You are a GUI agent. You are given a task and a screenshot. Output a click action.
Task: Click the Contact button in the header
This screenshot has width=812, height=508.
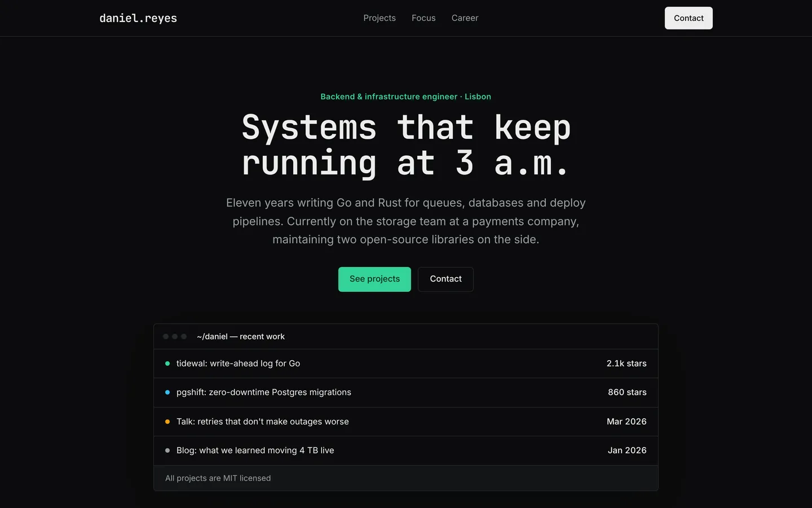point(689,18)
